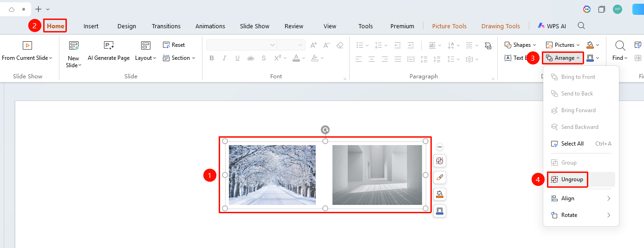Set Align Right paragraph alignment
This screenshot has height=248, width=644.
point(385,59)
